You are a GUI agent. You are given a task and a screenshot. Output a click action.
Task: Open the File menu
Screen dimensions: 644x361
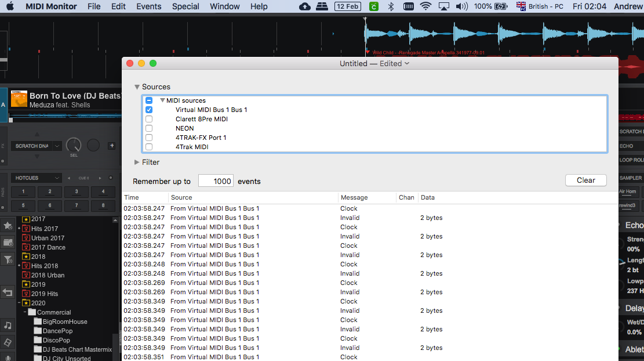click(x=94, y=6)
